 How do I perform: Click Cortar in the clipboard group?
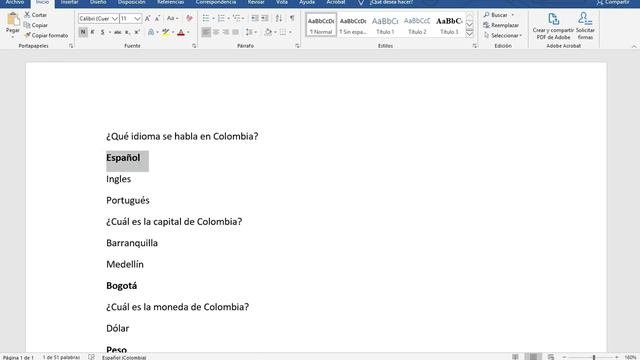coord(36,15)
